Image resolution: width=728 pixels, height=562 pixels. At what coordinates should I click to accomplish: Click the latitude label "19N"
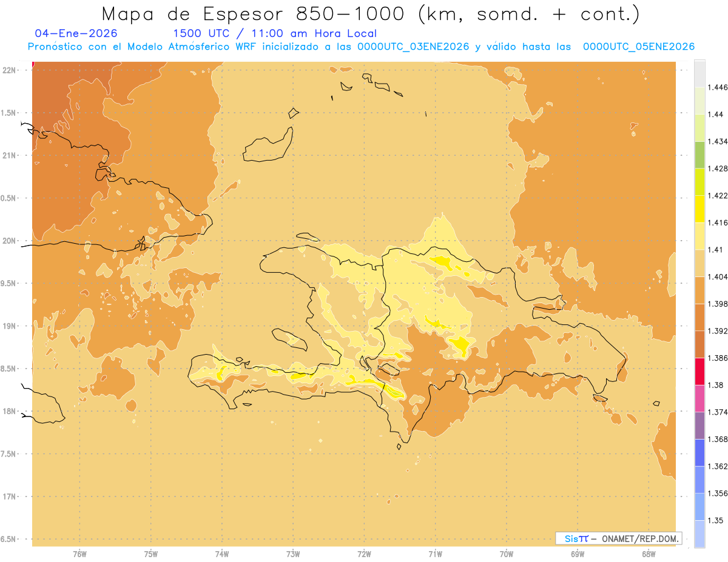(x=9, y=326)
